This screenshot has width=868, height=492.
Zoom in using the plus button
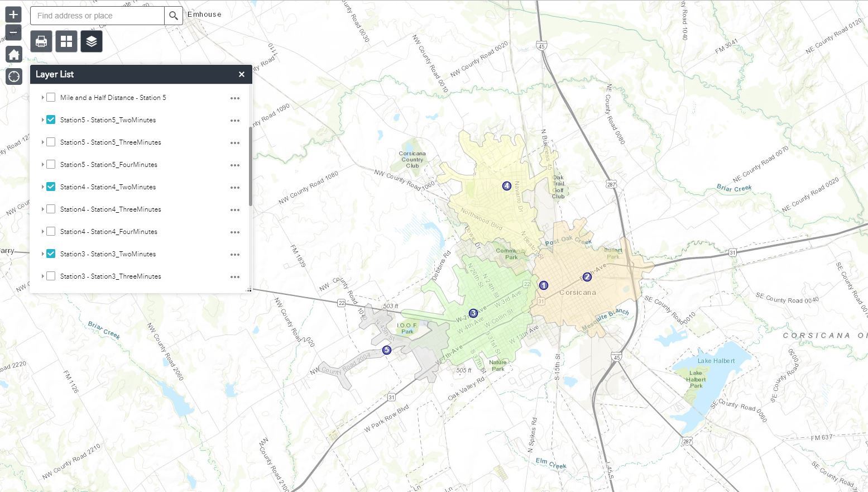click(13, 15)
